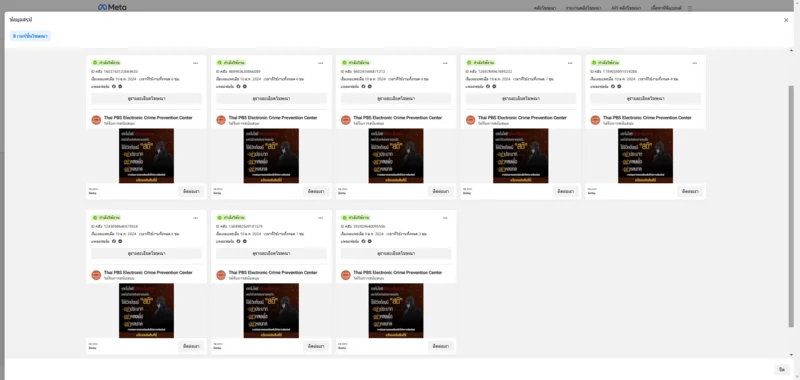The image size is (800, 380).
Task: Select the blue 8 รายการโฆษณา chip
Action: [x=30, y=36]
